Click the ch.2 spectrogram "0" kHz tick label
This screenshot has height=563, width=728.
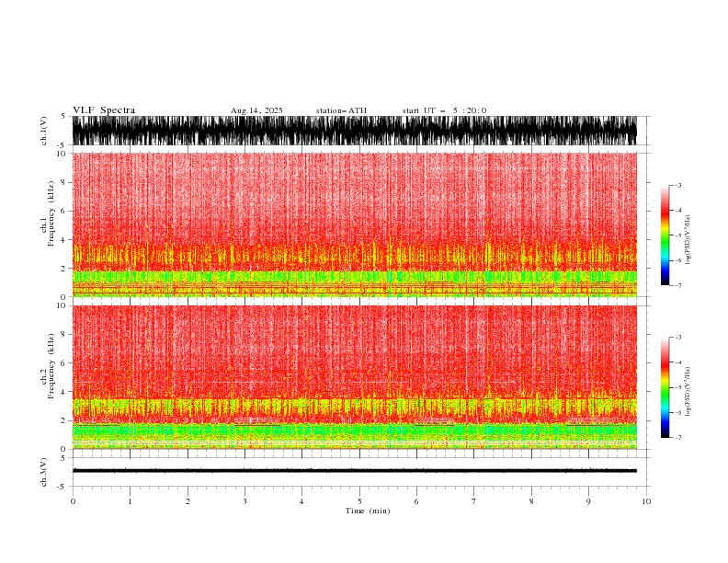pyautogui.click(x=63, y=449)
